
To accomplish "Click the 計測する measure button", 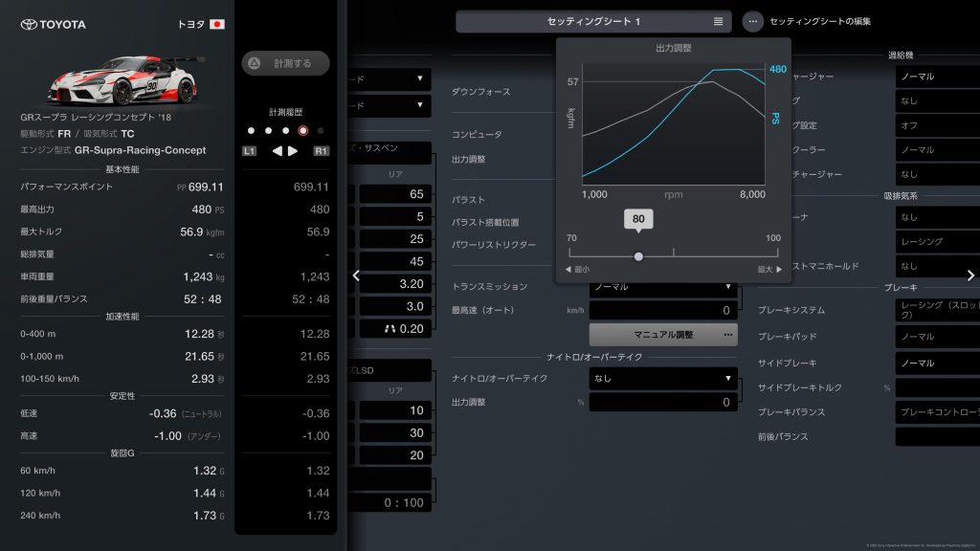I will [x=285, y=63].
